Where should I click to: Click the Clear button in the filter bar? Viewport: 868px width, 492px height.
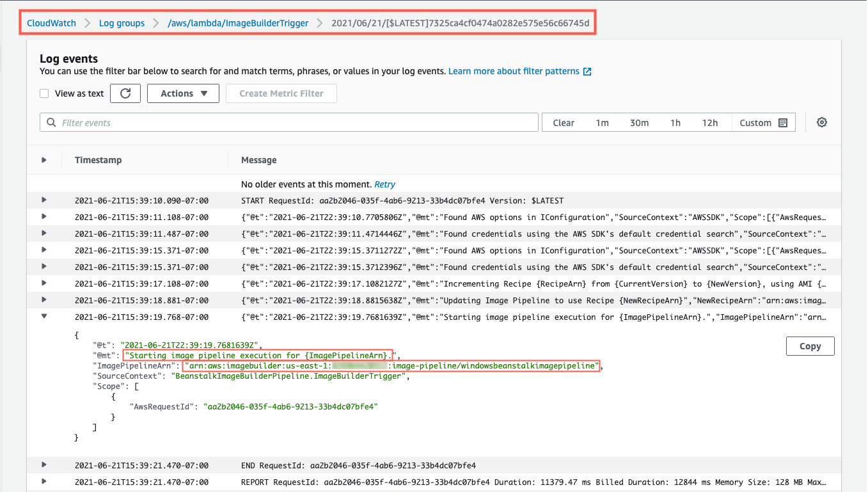(x=564, y=122)
